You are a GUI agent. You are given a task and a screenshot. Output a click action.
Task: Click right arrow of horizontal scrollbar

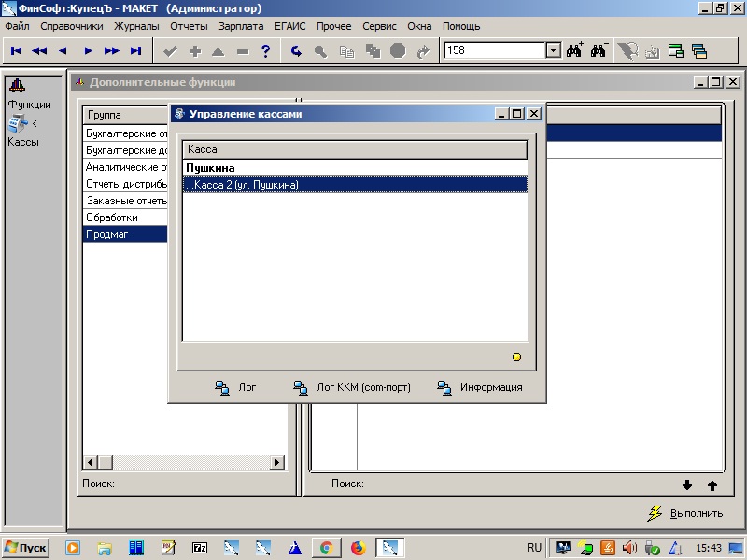coord(277,462)
